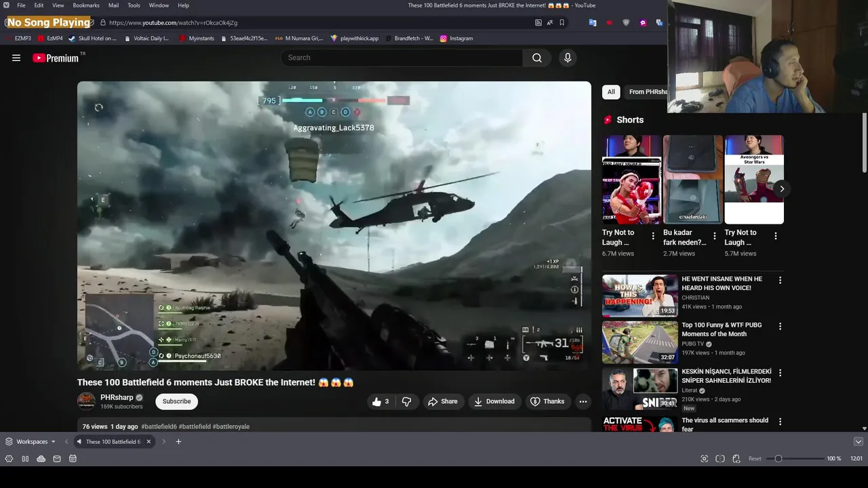Open the mail icon in status bar
This screenshot has width=868, height=488.
57,459
